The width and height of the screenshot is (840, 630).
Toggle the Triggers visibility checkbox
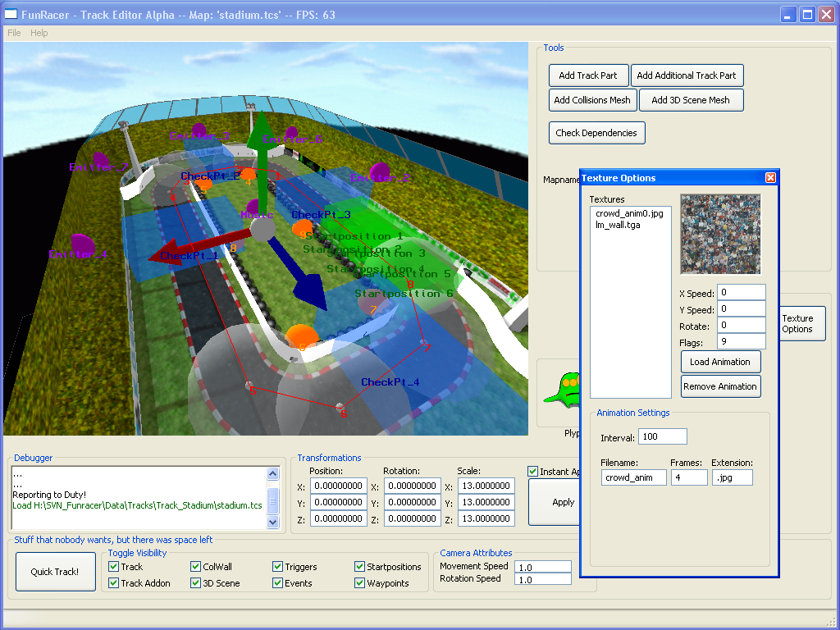tap(278, 567)
